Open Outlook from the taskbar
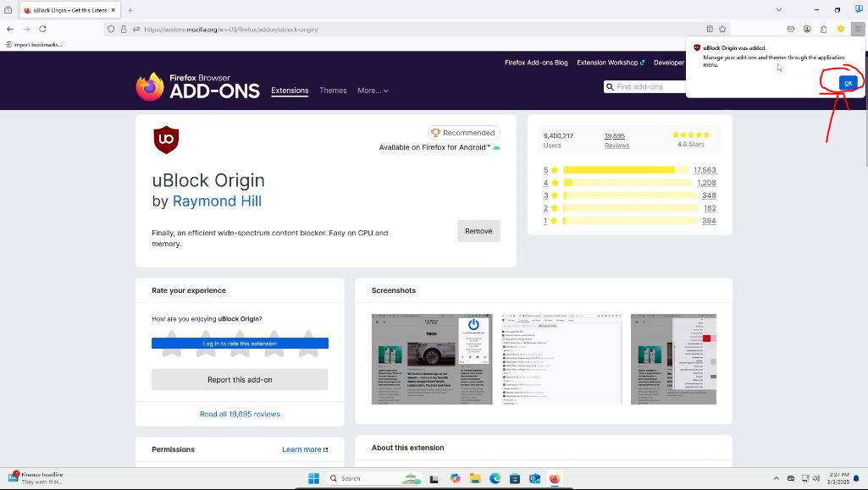Screen dimensions: 868x490 (x=534, y=478)
